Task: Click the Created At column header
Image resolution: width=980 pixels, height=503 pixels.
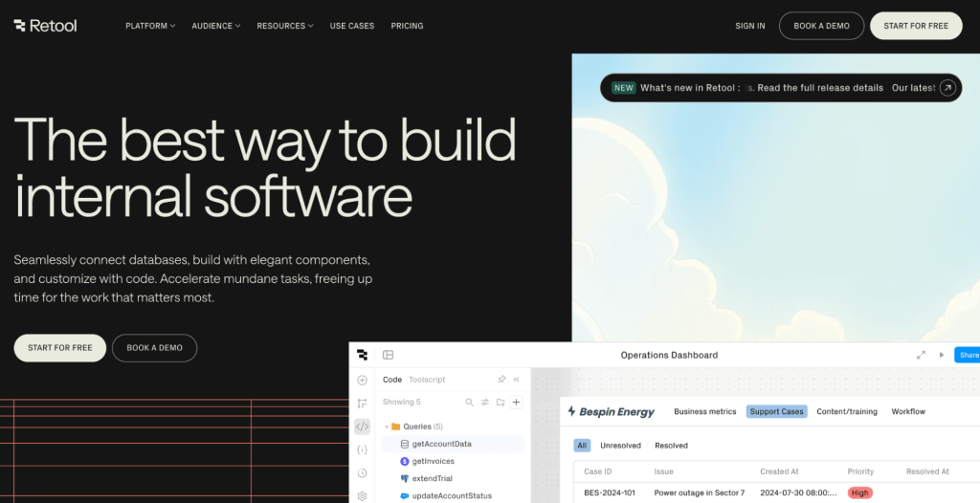Action: pyautogui.click(x=779, y=471)
